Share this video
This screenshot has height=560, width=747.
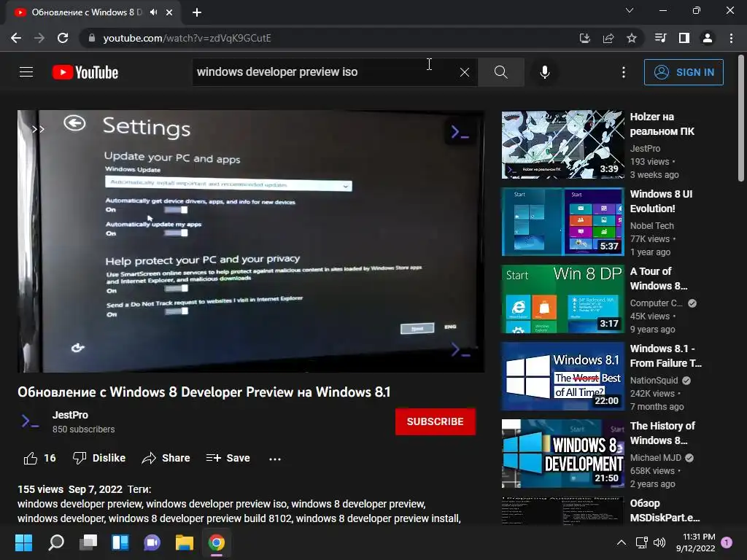point(166,458)
